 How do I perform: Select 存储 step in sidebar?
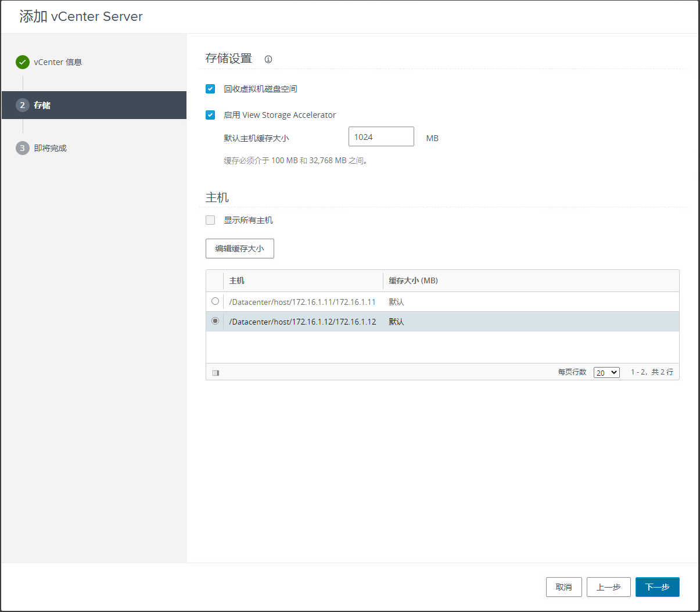coord(94,105)
